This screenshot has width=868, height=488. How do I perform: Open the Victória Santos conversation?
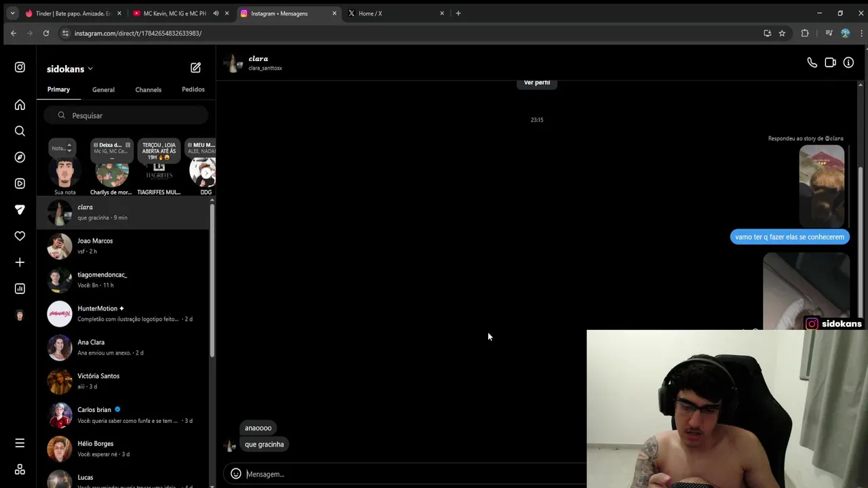pyautogui.click(x=124, y=382)
